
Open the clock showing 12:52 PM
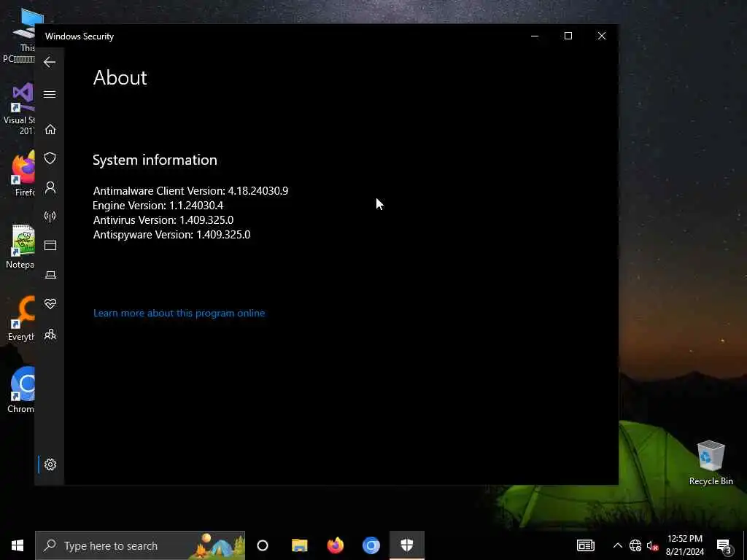(684, 545)
